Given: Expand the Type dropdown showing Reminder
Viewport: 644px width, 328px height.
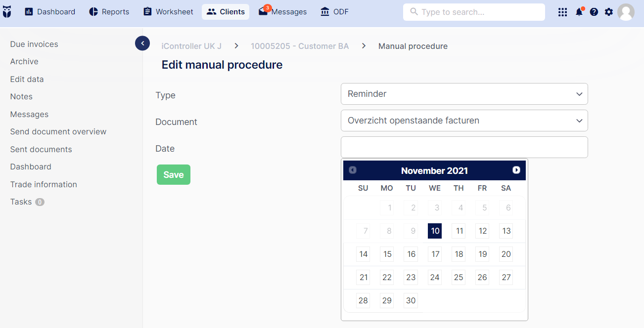Looking at the screenshot, I should click(x=464, y=94).
